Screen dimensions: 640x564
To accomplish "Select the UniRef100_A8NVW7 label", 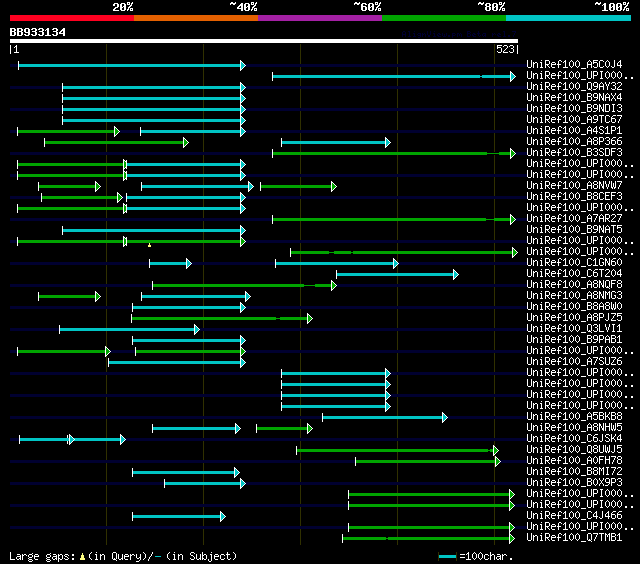I will [x=574, y=185].
